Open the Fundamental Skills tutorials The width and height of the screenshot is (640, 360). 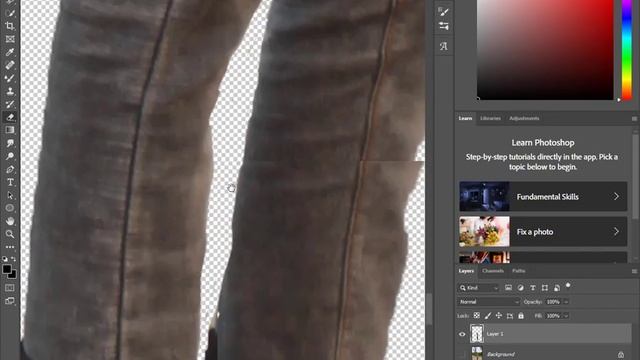[x=543, y=196]
